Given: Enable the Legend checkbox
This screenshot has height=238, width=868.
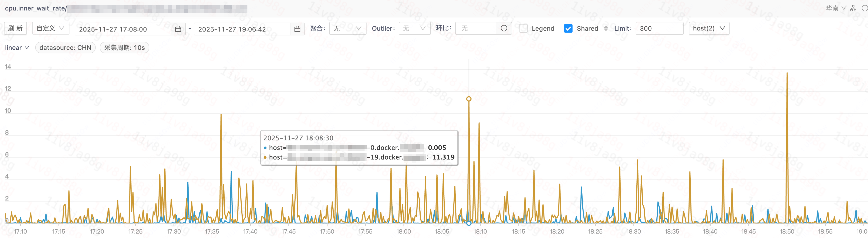Looking at the screenshot, I should click(523, 28).
